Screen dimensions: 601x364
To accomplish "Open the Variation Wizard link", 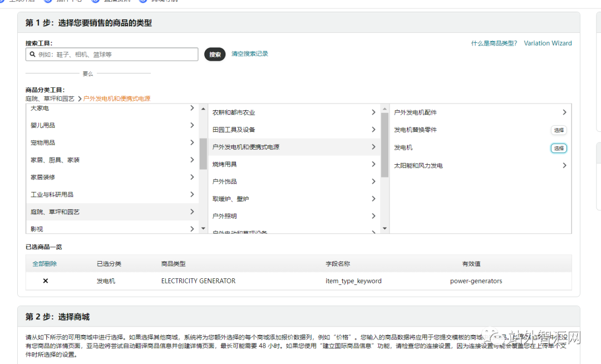I will pos(548,43).
